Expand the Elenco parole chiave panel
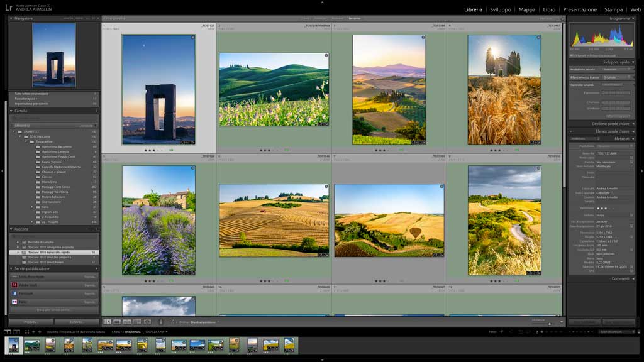Image resolution: width=644 pixels, height=362 pixels. (633, 131)
